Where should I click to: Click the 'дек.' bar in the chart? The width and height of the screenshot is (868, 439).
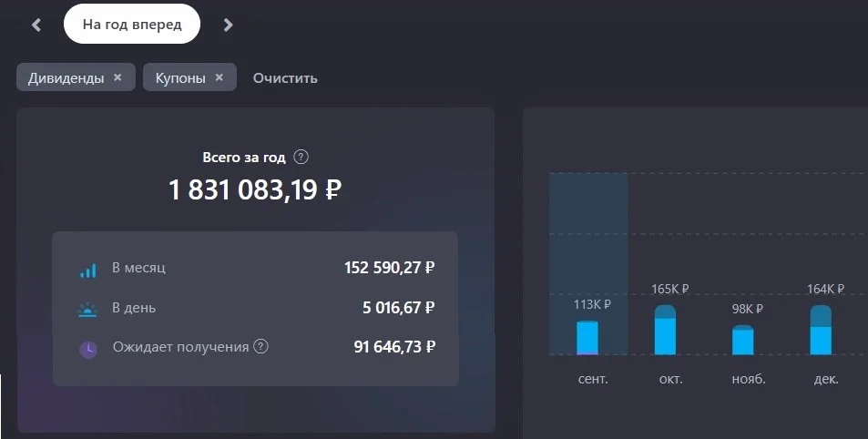click(821, 330)
